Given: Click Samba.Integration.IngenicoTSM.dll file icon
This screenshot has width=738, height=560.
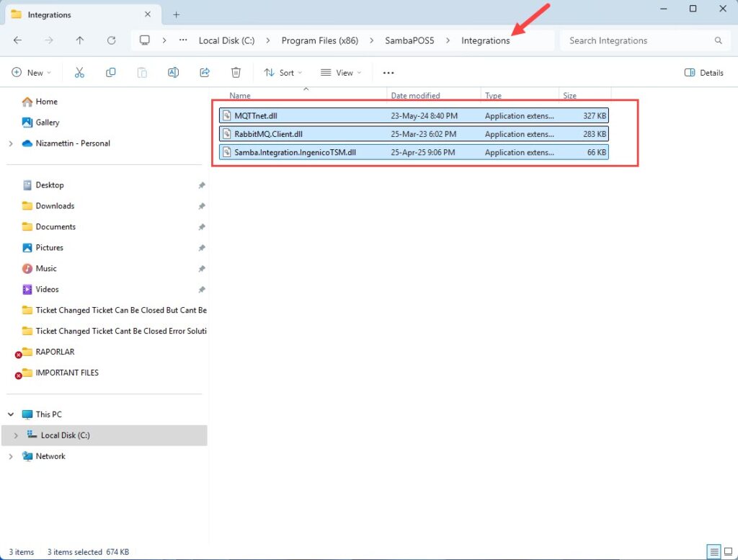Looking at the screenshot, I should (x=227, y=153).
